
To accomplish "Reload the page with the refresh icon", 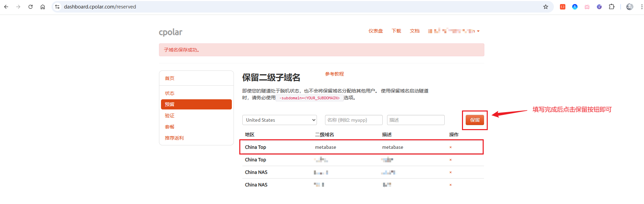I will tap(31, 7).
